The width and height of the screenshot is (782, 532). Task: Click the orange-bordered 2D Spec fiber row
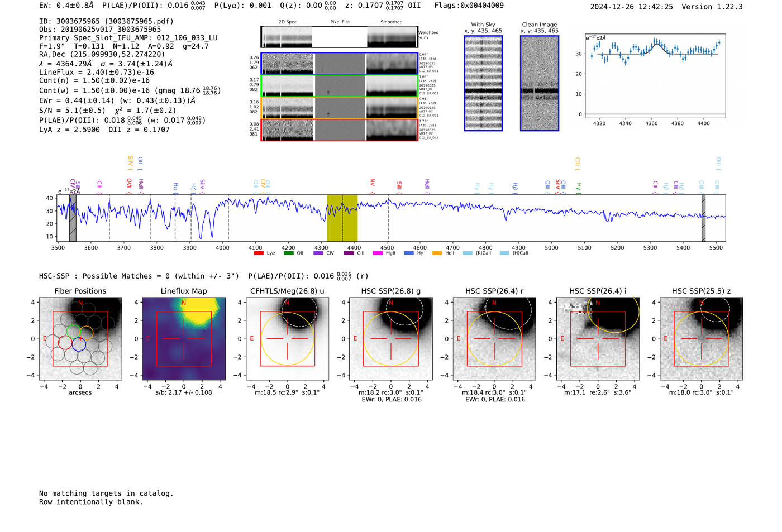tap(339, 108)
